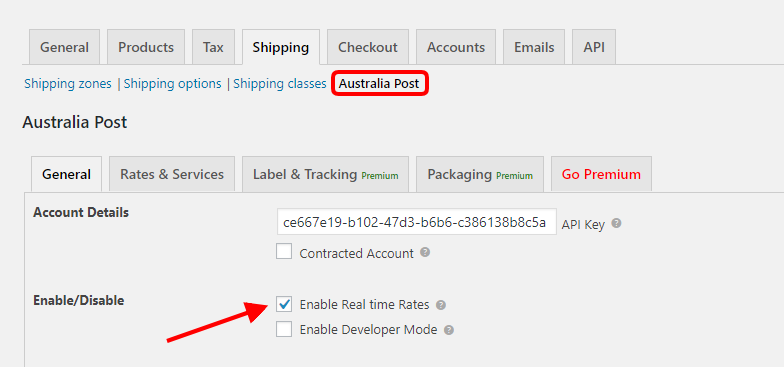Open the Shipping zones link
Screen dimensions: 784x367
point(68,84)
